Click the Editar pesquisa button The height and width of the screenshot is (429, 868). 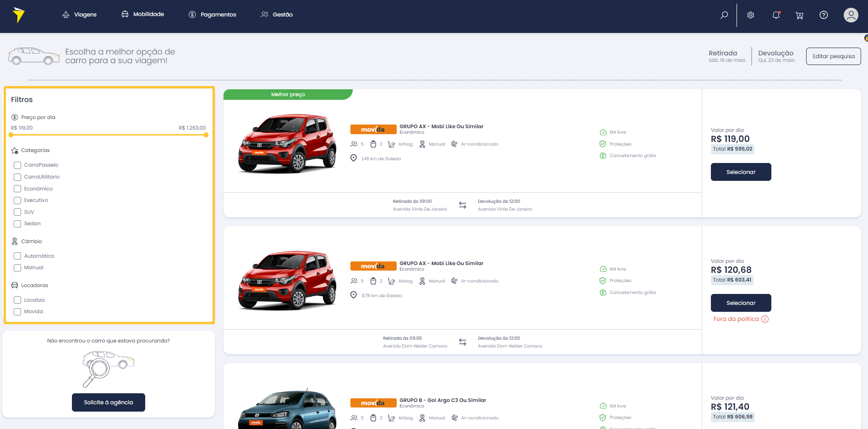pos(834,56)
